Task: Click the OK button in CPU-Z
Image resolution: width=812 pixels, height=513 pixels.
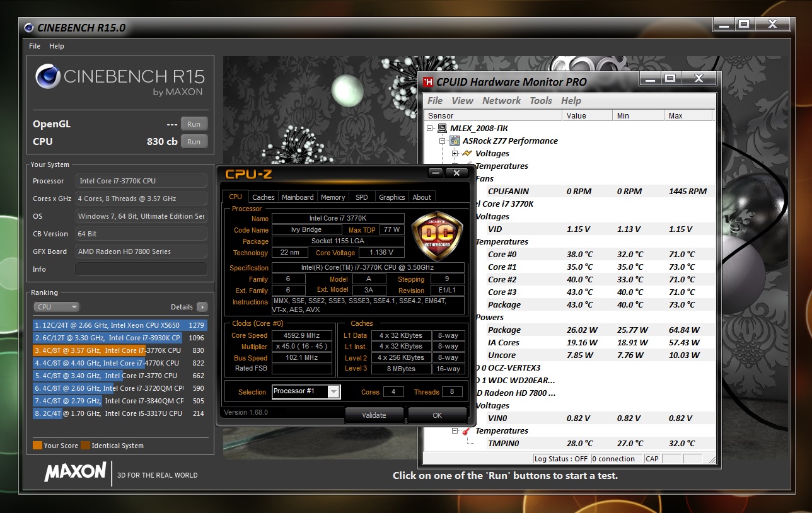Action: [438, 415]
